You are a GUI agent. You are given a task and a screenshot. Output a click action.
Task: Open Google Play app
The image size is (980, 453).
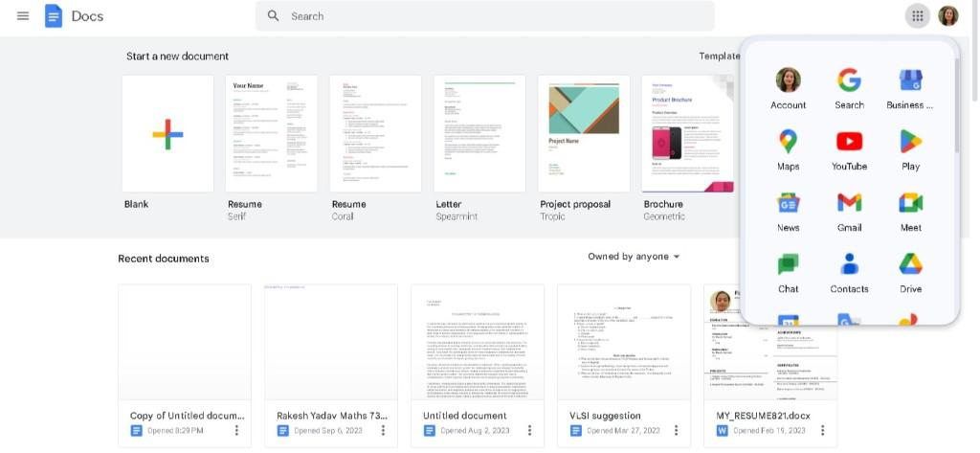pos(911,150)
